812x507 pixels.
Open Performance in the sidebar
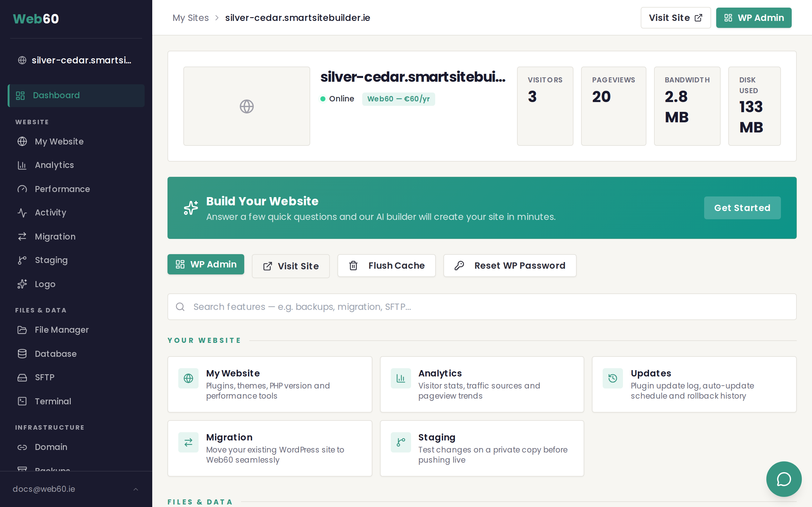click(62, 189)
